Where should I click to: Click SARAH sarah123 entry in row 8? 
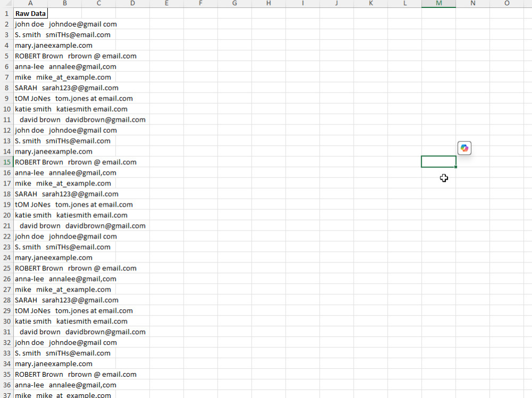[x=66, y=88]
